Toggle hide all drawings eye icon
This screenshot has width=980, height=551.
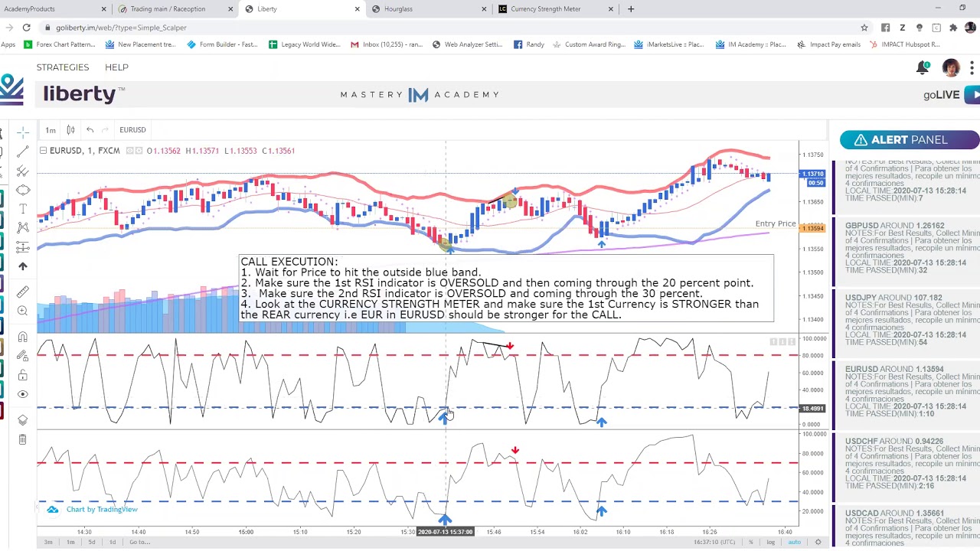(x=23, y=394)
